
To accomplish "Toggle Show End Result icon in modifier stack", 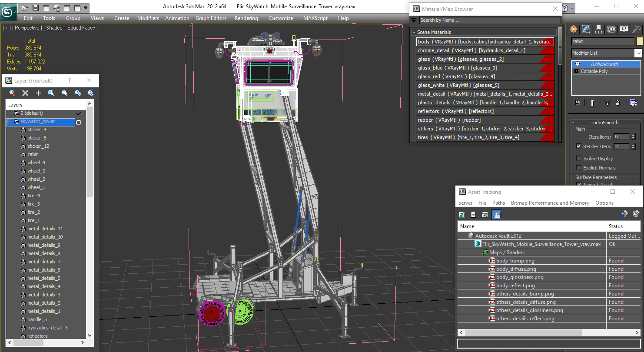I will tap(592, 103).
